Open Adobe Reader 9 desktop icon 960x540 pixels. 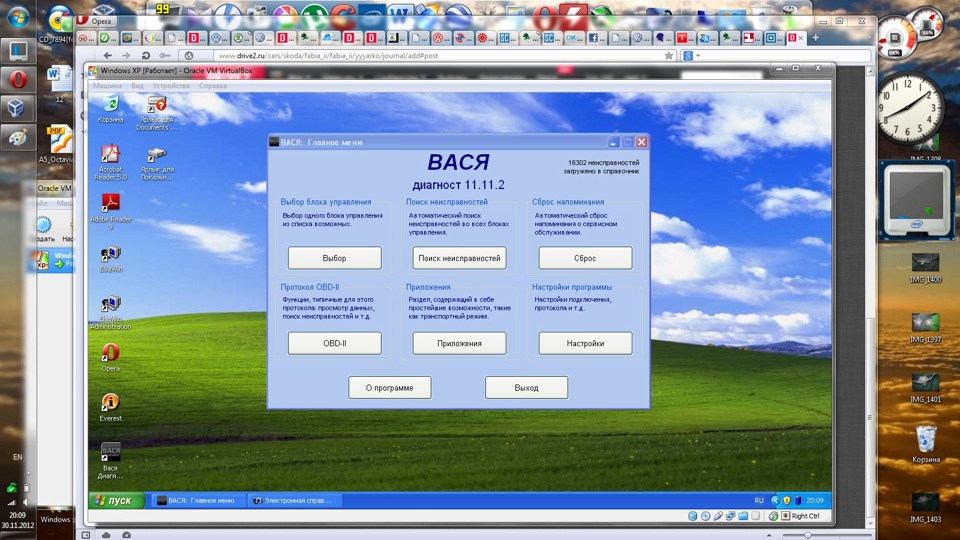click(110, 211)
